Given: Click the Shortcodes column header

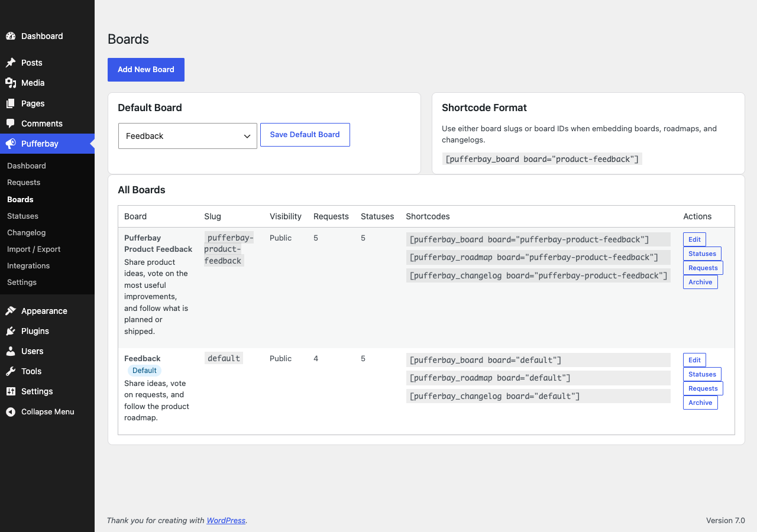Looking at the screenshot, I should point(428,216).
